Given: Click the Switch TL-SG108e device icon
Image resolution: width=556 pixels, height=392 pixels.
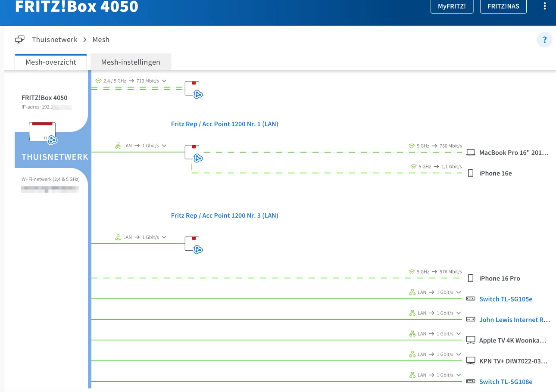Looking at the screenshot, I should click(471, 382).
